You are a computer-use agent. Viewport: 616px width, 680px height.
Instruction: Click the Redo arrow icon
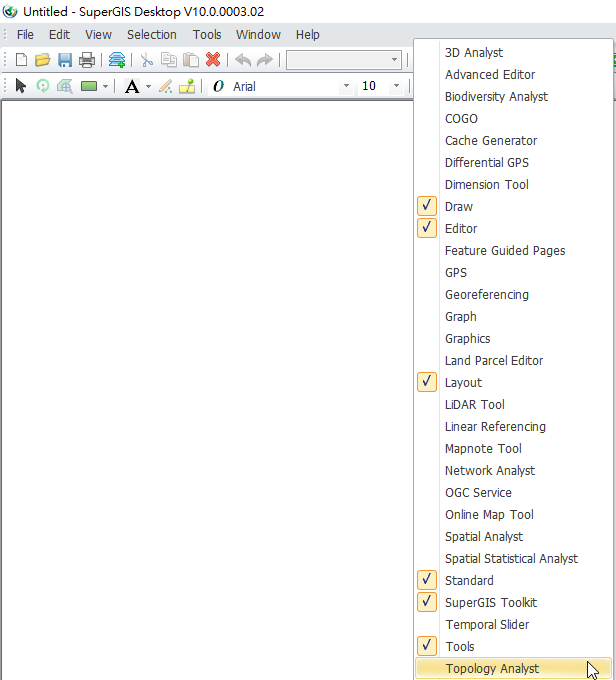[x=265, y=60]
